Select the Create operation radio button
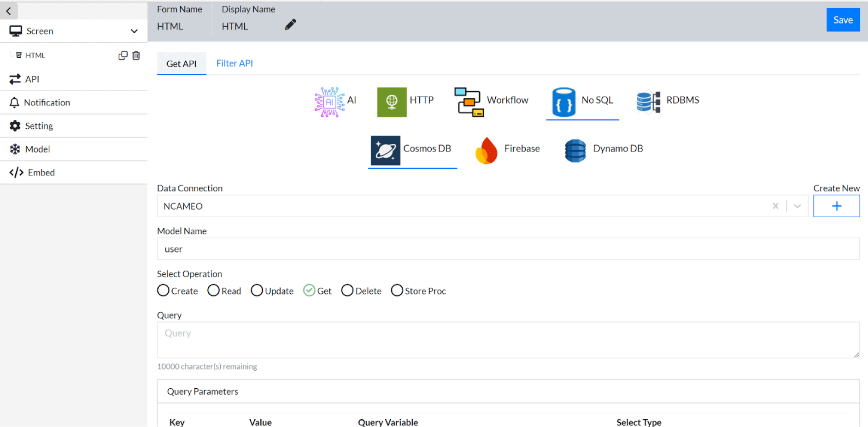 [163, 291]
